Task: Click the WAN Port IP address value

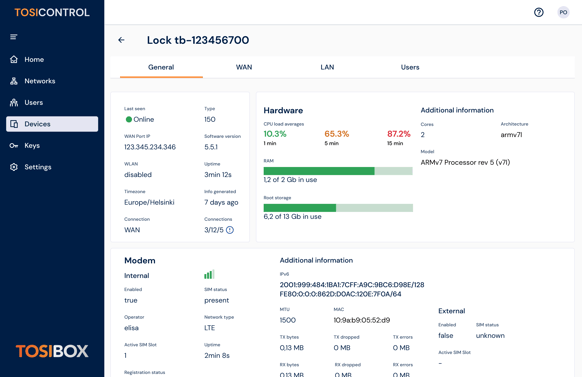Action: coord(150,147)
